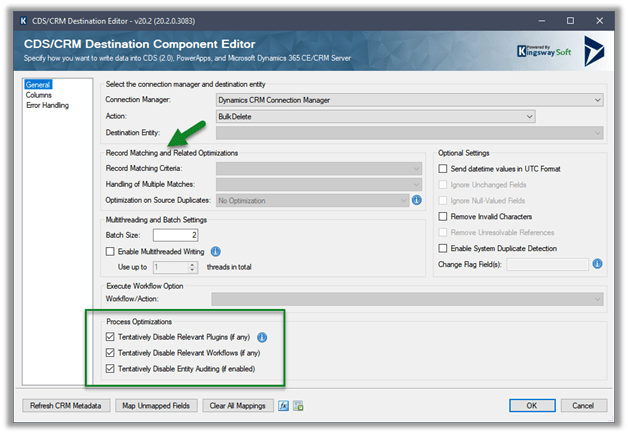Click into the Batch Size field
The width and height of the screenshot is (628, 434).
click(188, 234)
